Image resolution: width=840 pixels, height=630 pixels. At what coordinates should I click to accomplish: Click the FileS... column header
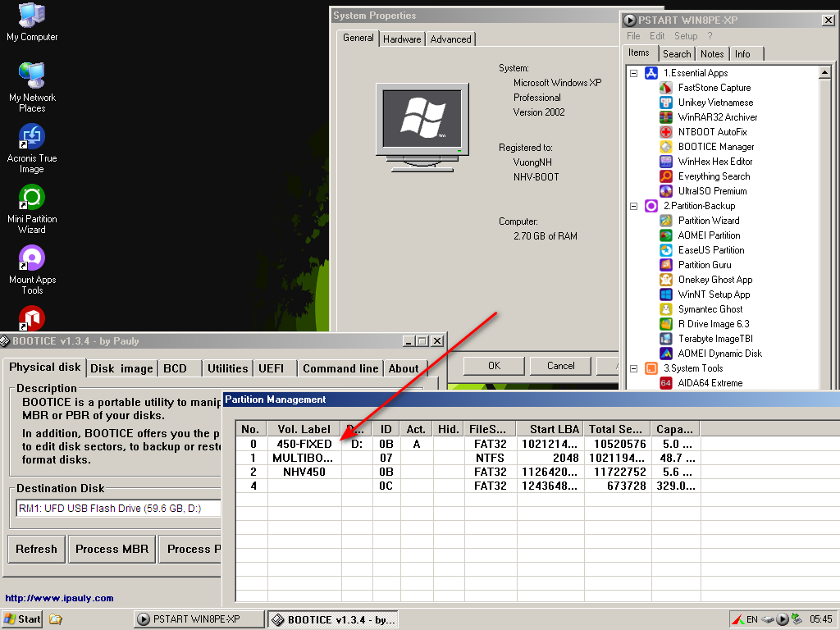click(491, 429)
